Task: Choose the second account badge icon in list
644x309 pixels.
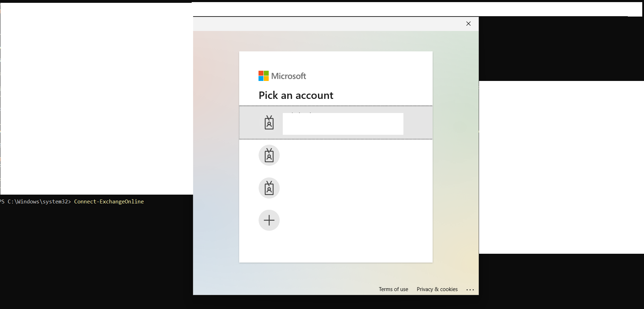Action: tap(269, 155)
